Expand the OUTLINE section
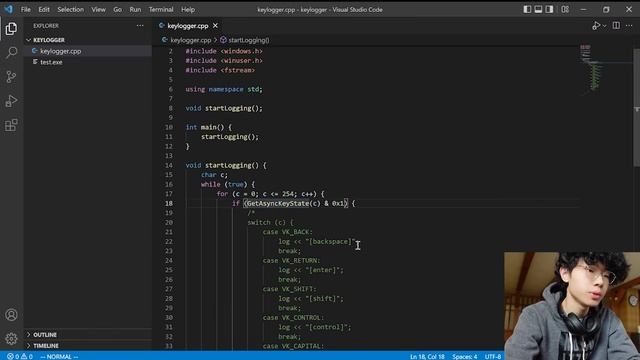This screenshot has width=640, height=360. tap(88, 335)
